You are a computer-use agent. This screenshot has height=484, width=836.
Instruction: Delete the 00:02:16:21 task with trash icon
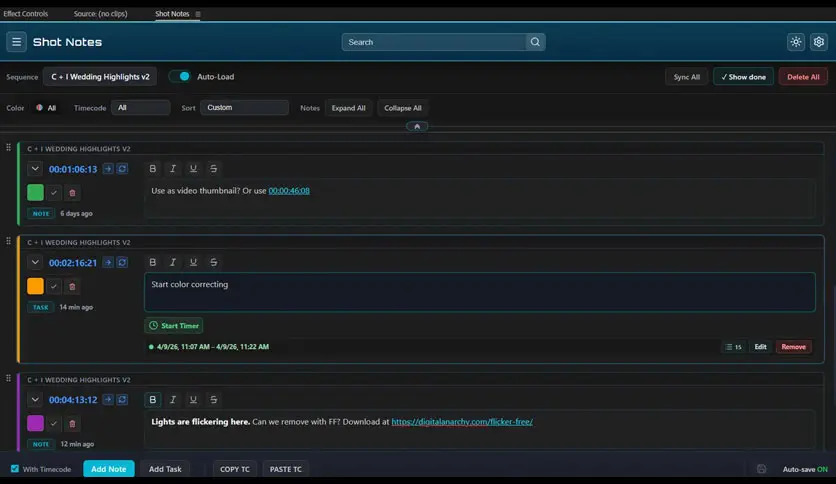(73, 286)
